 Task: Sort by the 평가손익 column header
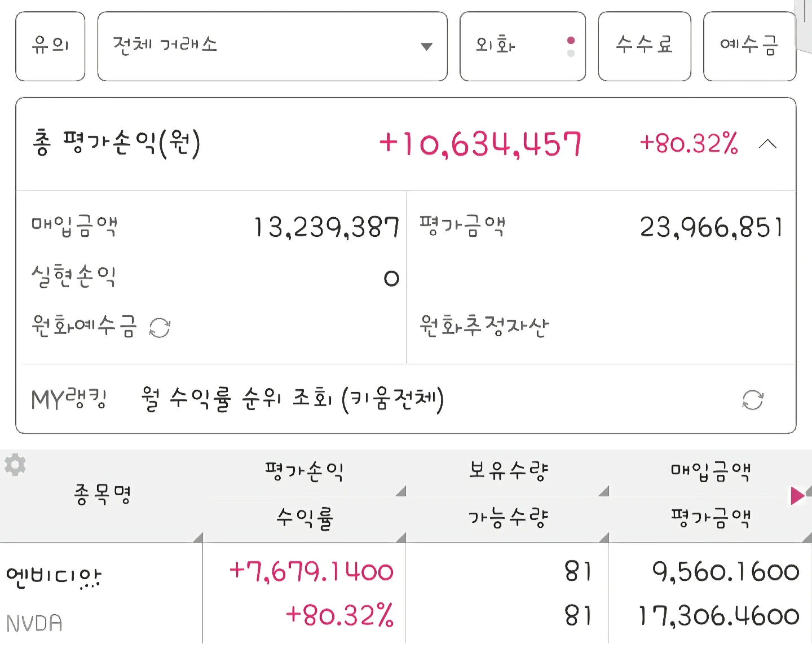point(304,471)
